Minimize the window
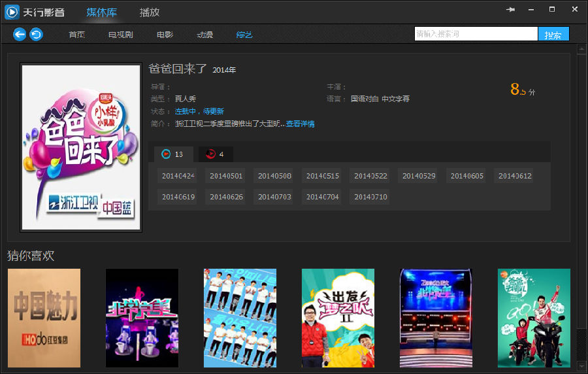 [x=531, y=9]
